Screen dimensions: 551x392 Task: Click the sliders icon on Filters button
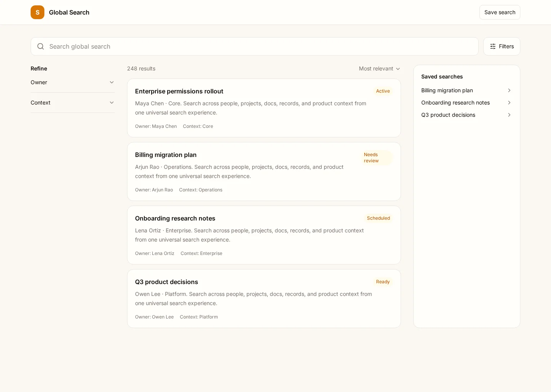click(x=493, y=46)
